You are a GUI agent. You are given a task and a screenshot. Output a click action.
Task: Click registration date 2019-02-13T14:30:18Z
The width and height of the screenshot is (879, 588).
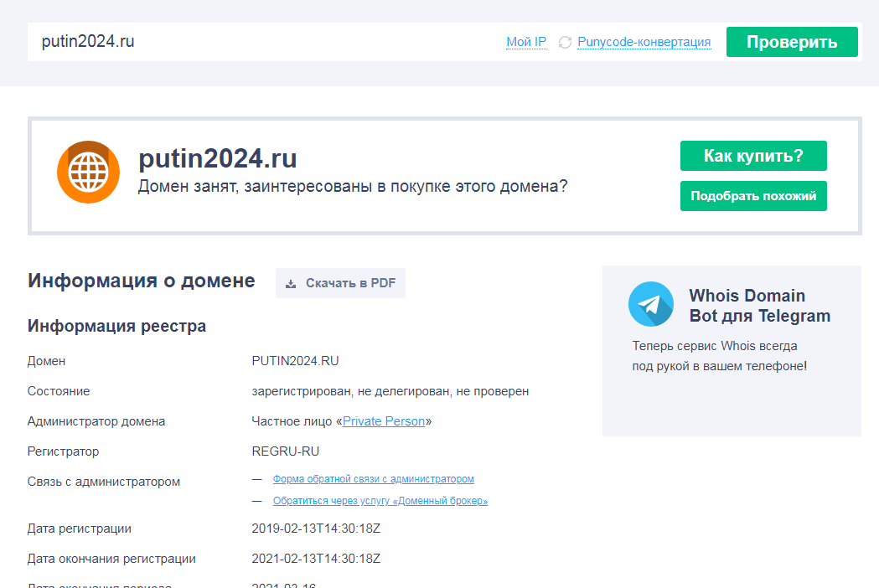click(x=316, y=529)
